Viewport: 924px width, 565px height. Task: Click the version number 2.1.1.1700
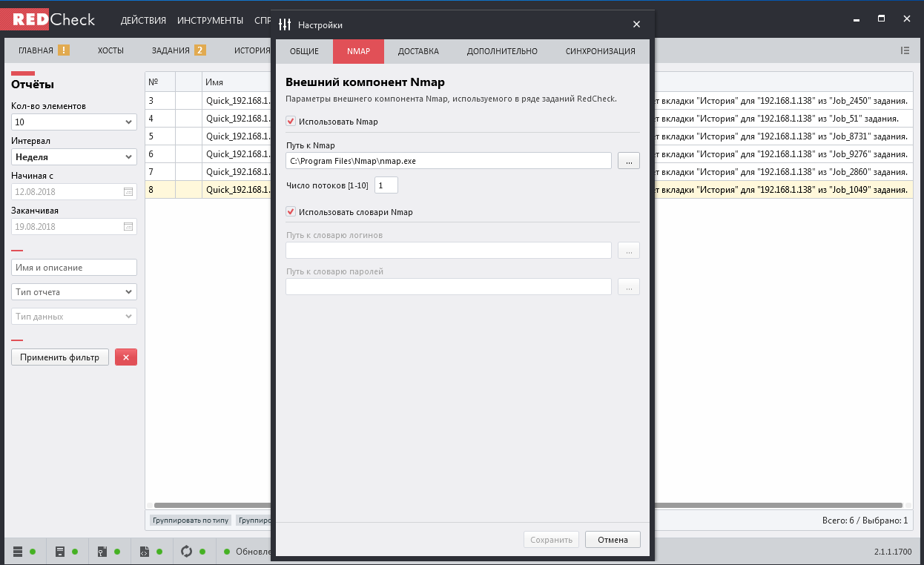894,552
